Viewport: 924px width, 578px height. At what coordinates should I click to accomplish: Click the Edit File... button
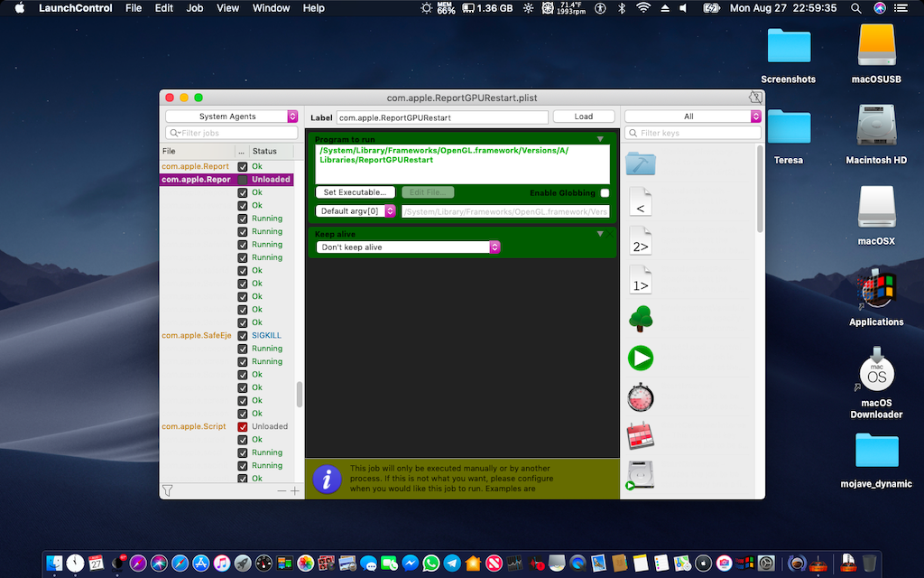point(428,192)
